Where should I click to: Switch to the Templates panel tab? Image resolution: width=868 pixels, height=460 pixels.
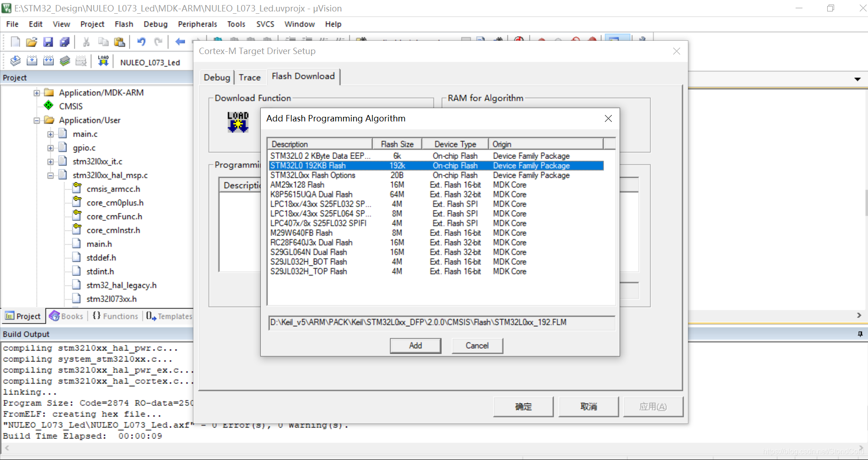[169, 316]
